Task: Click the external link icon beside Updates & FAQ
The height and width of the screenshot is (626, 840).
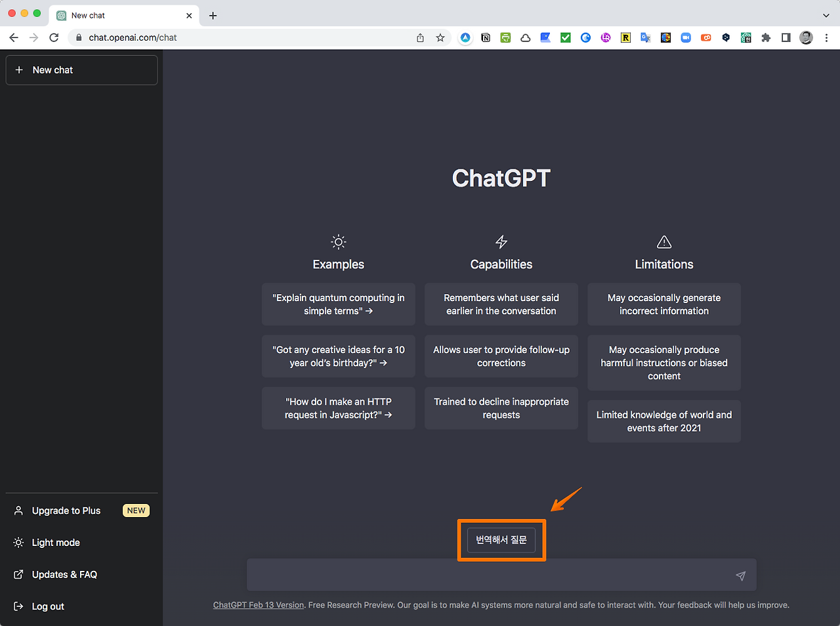Action: tap(18, 574)
